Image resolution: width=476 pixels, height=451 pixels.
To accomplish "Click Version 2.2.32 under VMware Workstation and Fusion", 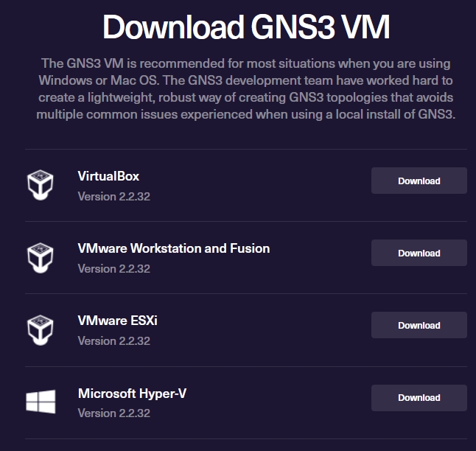I will [113, 269].
